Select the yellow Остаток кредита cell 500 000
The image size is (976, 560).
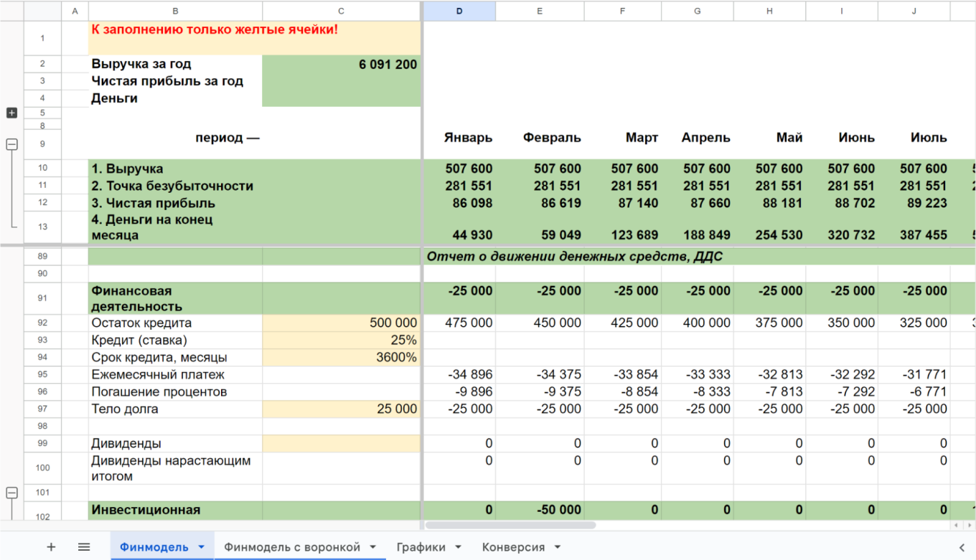341,323
